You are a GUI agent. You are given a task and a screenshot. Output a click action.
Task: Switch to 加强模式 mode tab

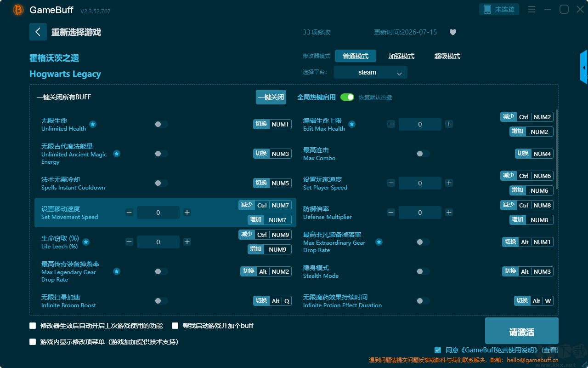(x=401, y=56)
